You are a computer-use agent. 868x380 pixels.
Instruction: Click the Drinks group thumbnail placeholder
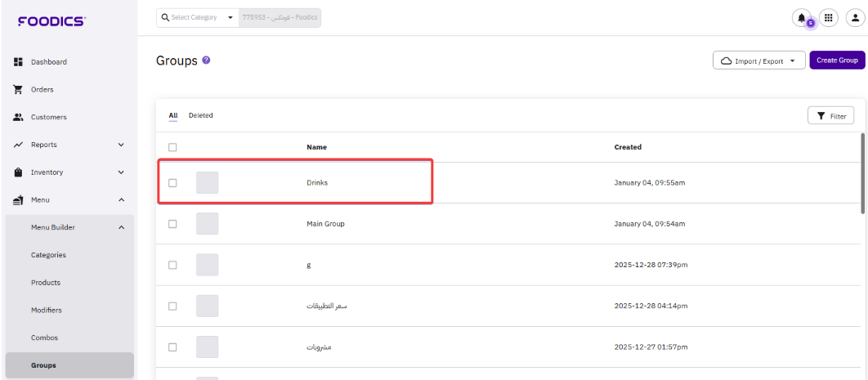(x=207, y=183)
